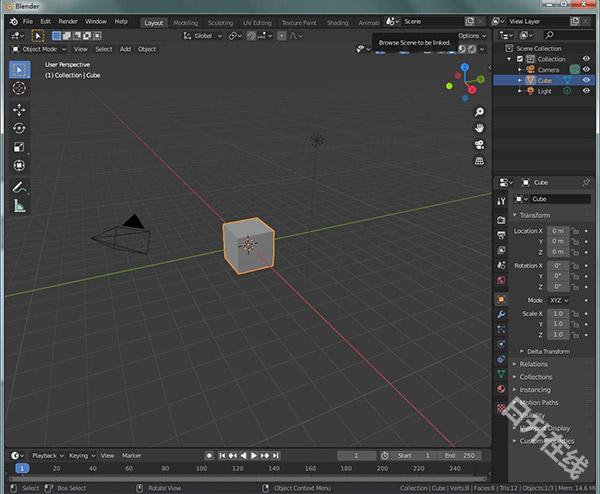The image size is (600, 494).
Task: Expand the Instancing panel
Action: click(535, 390)
